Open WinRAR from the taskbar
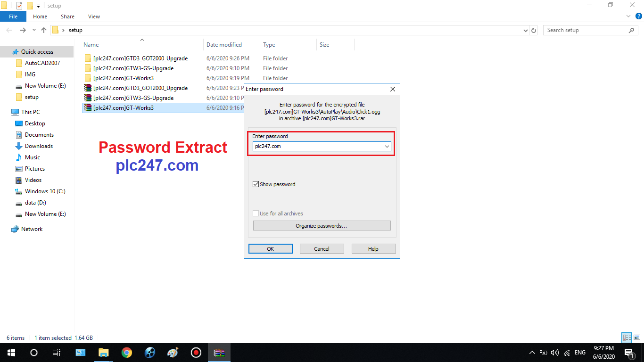Screen dimensions: 644x362 click(219, 353)
